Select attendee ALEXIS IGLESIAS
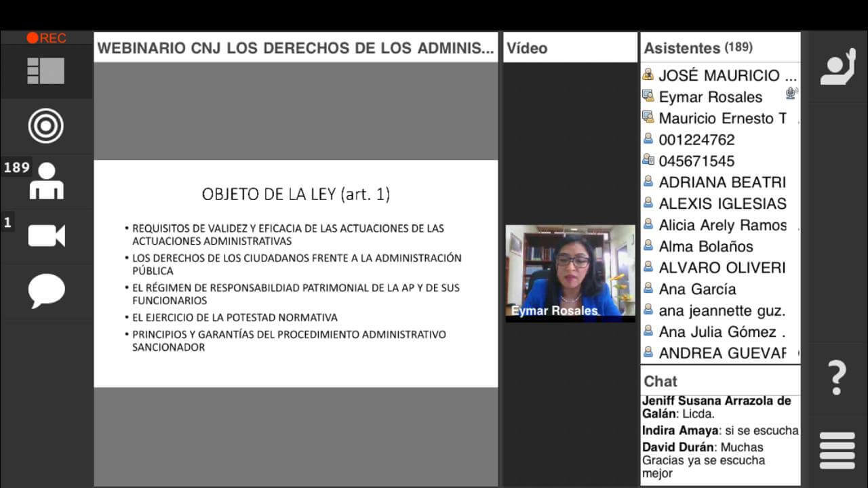868x488 pixels. pyautogui.click(x=720, y=203)
